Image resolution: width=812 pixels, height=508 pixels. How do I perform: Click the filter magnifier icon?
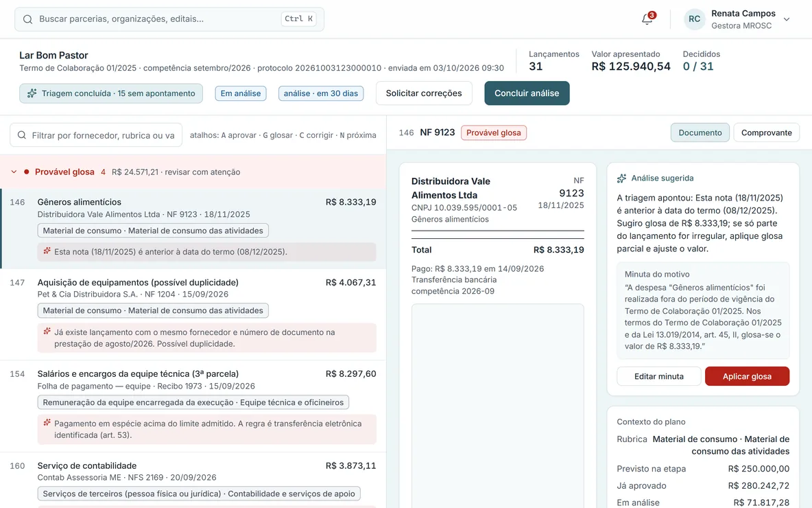pos(22,135)
